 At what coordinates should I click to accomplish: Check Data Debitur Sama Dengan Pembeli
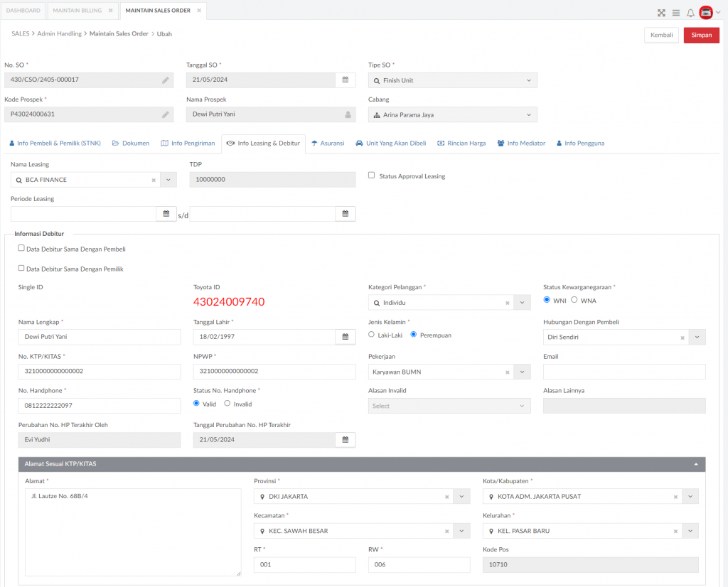coord(21,248)
